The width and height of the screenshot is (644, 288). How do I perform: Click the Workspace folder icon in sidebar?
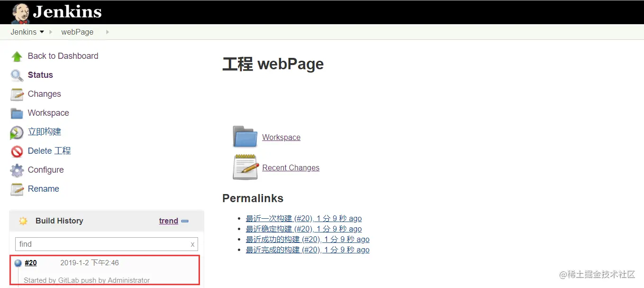coord(17,113)
